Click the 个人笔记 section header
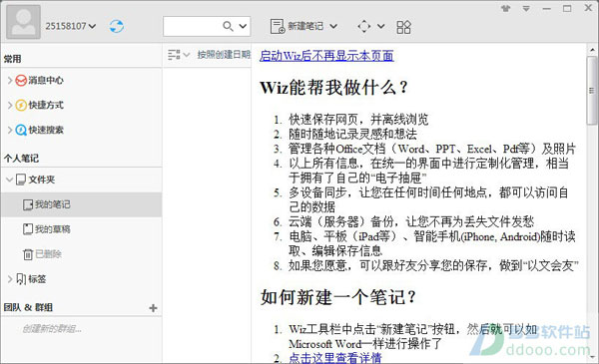The image size is (599, 364). pos(21,158)
